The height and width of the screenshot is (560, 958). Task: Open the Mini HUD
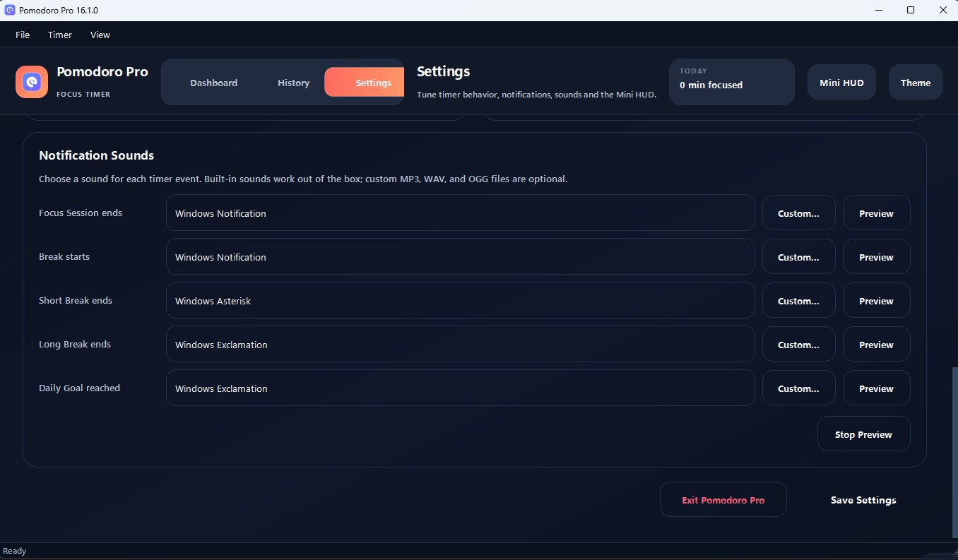841,83
